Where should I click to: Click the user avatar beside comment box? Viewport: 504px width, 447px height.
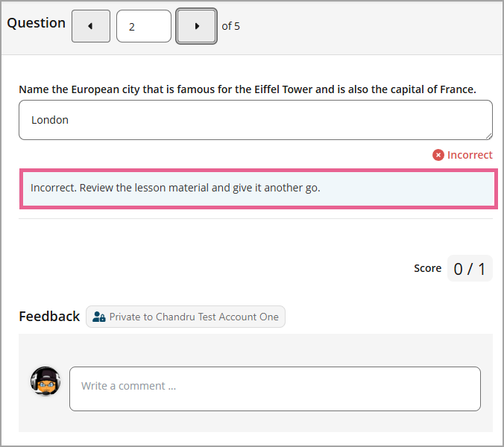tap(45, 381)
